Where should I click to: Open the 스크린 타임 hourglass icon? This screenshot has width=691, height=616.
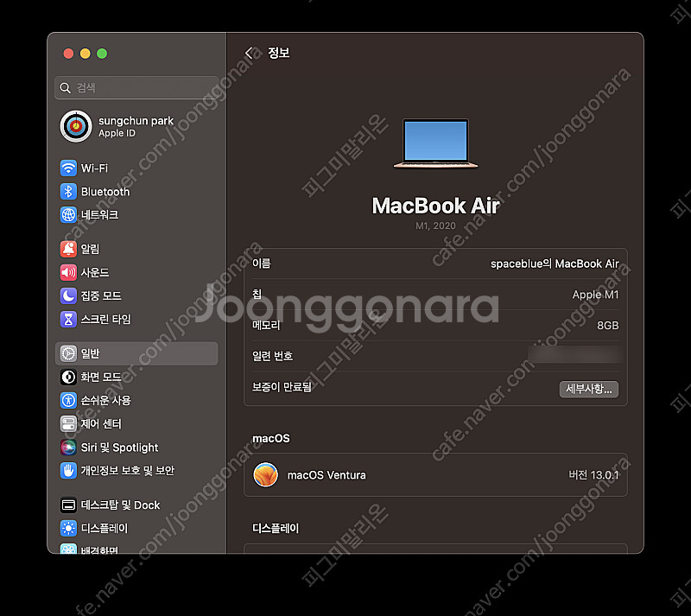tap(68, 319)
